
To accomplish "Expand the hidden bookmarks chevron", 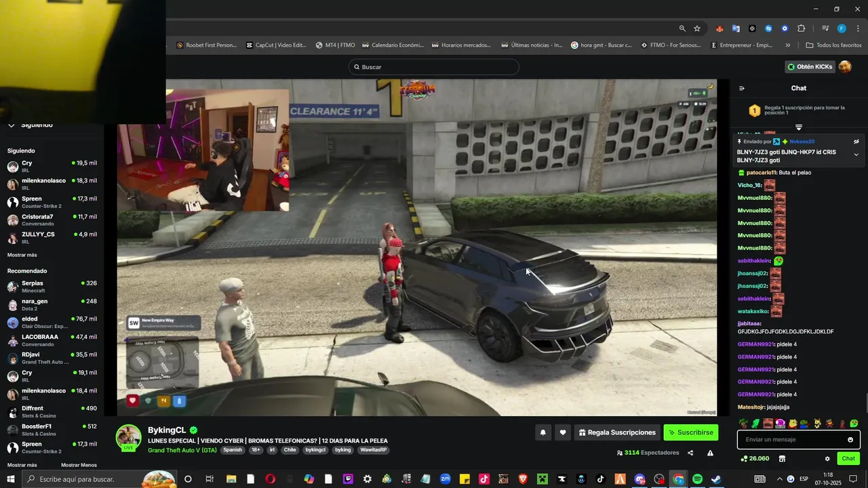I will click(787, 45).
